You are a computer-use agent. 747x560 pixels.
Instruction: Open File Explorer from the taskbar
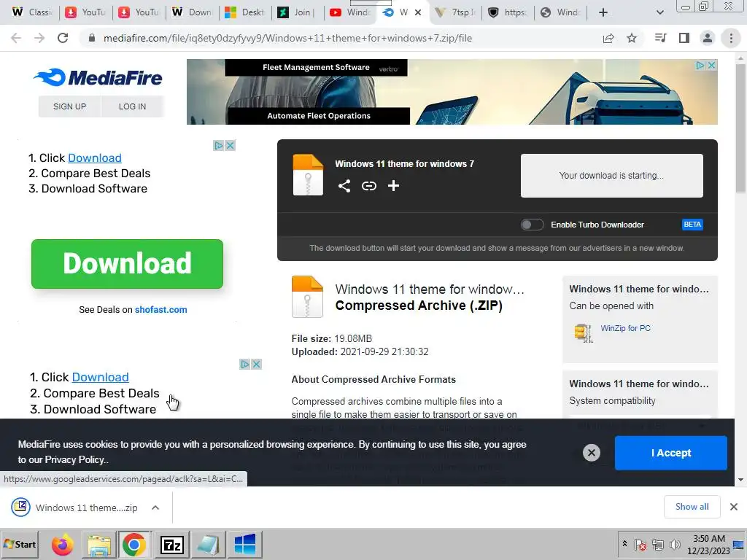pyautogui.click(x=98, y=545)
